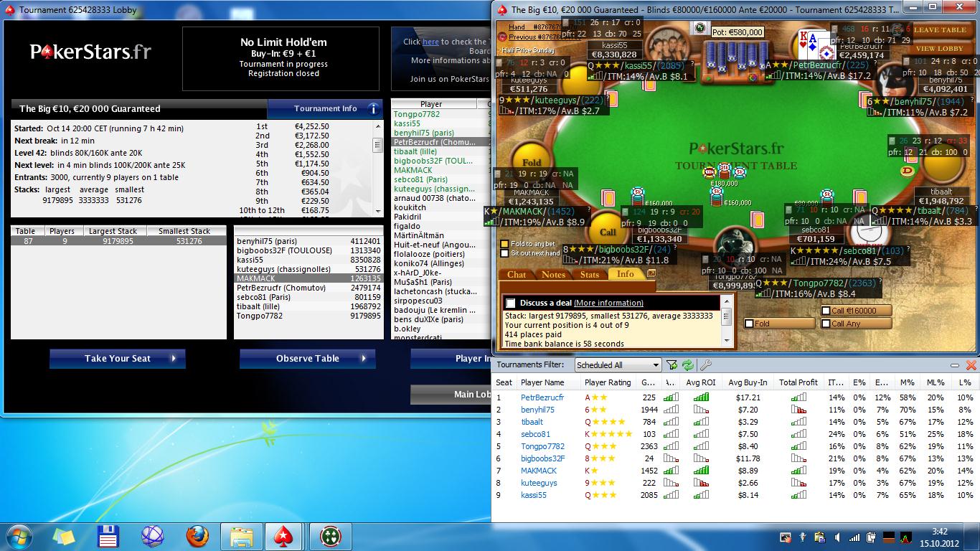The image size is (980, 551).
Task: Open the green poker chip app in taskbar
Action: (330, 536)
